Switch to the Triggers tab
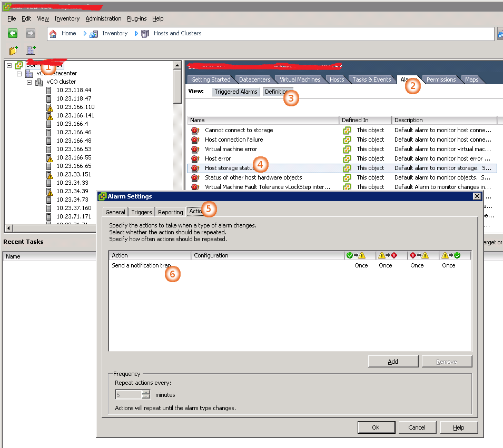This screenshot has height=448, width=503. tap(141, 212)
